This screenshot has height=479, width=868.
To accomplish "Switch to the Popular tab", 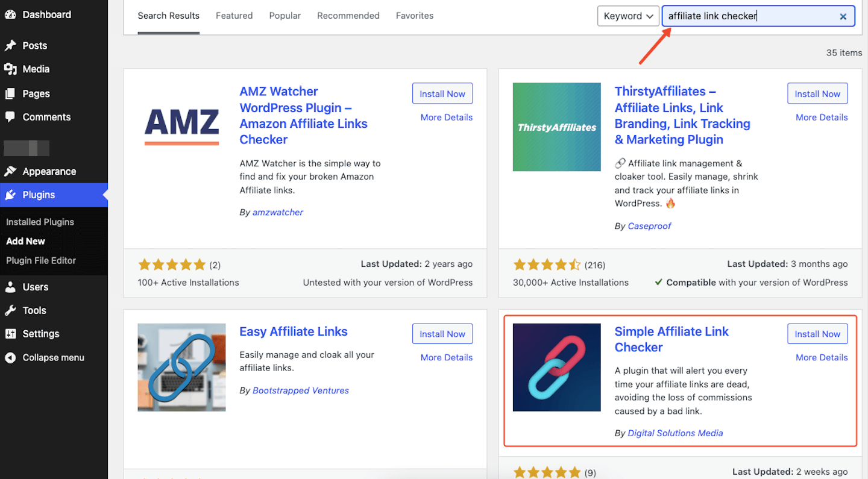I will 285,16.
